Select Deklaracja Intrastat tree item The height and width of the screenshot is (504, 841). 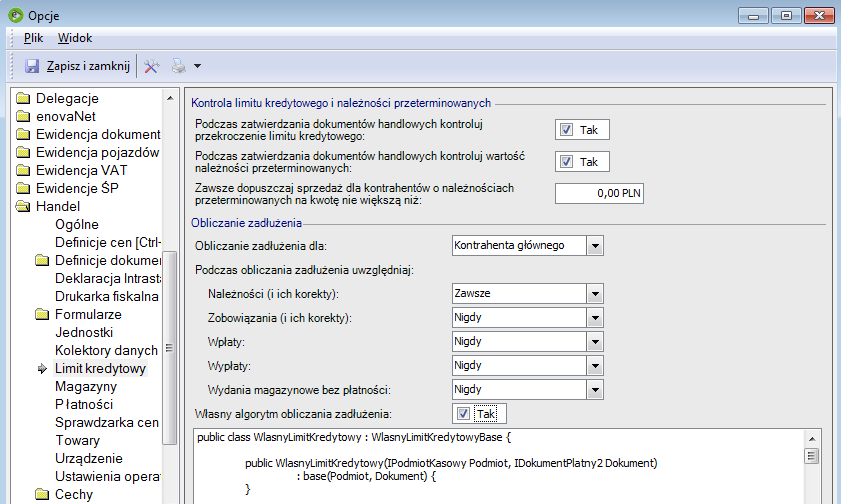point(108,278)
